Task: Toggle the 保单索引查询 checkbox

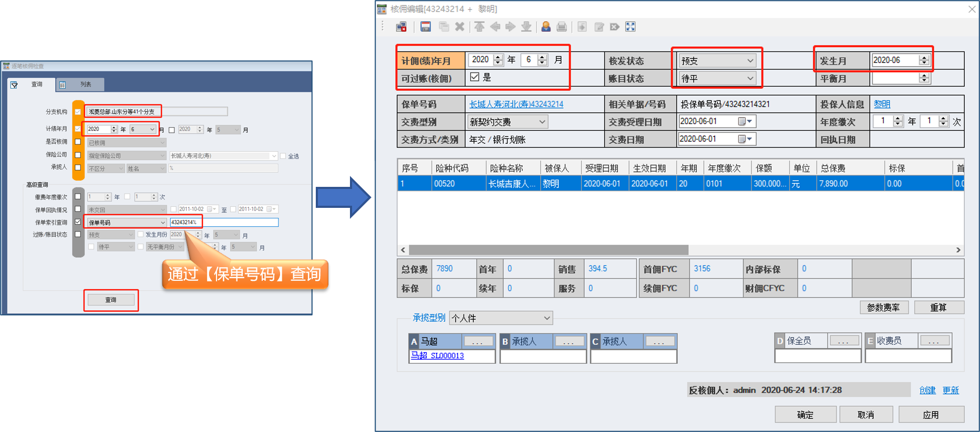Action: [x=78, y=222]
